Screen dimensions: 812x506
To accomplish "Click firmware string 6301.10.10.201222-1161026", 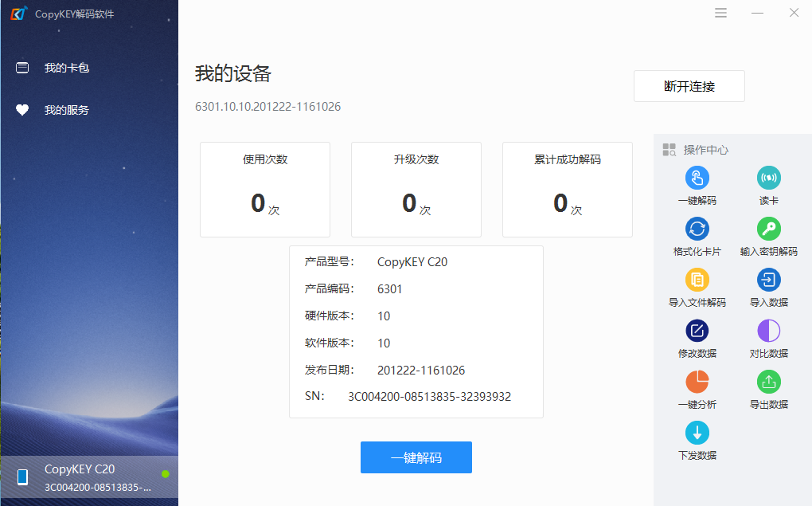I will point(267,107).
